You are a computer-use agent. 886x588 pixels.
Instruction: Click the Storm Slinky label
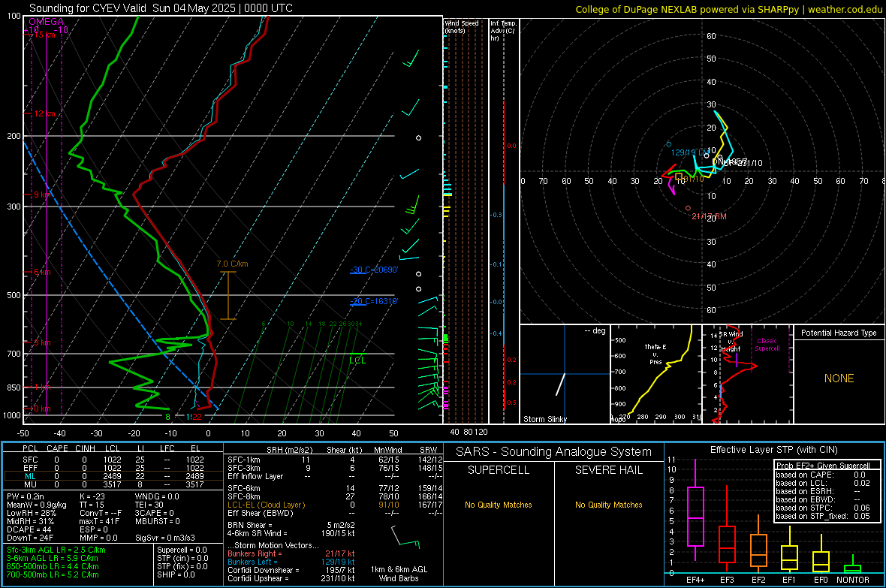point(544,419)
